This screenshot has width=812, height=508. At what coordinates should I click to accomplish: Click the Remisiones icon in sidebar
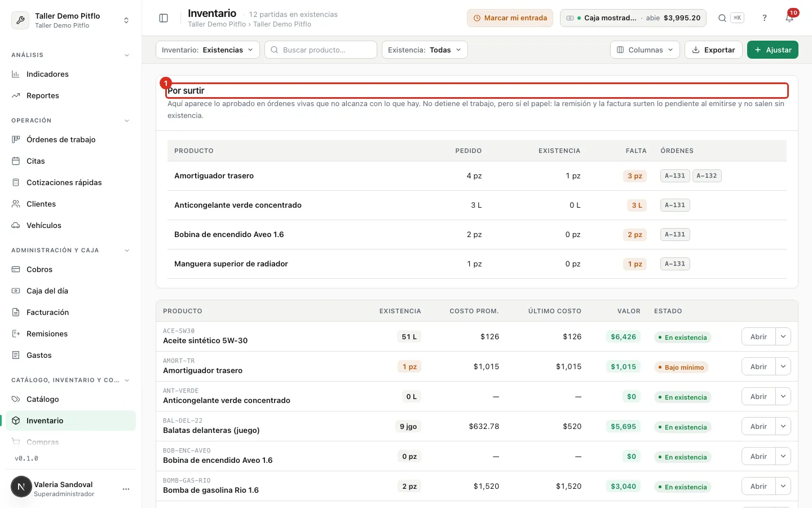pos(16,334)
